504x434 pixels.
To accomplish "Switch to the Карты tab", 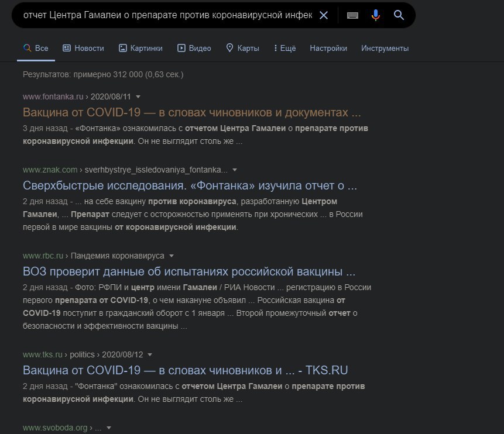I will [243, 48].
